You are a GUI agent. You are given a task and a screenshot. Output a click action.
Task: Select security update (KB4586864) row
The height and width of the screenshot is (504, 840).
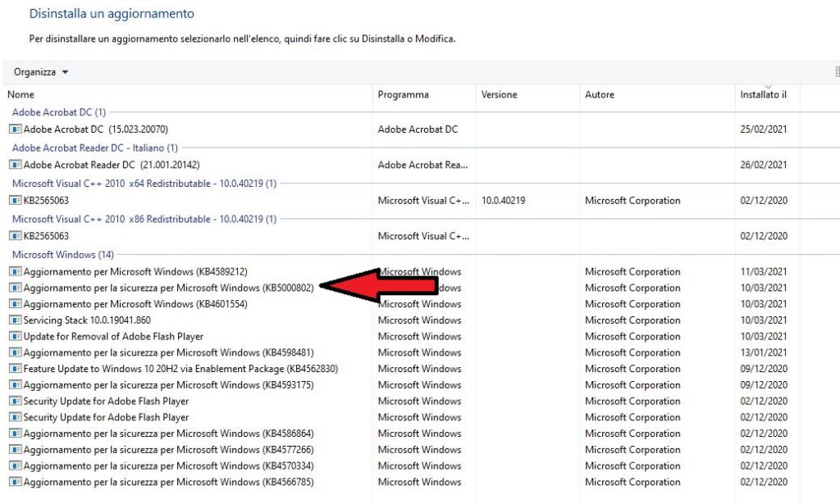[x=169, y=434]
